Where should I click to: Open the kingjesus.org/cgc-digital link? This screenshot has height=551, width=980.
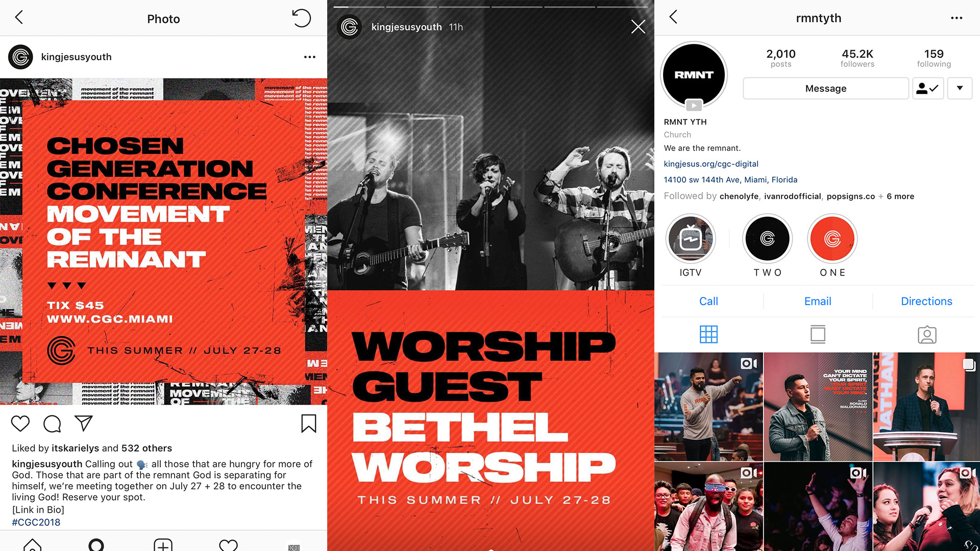[x=711, y=164]
